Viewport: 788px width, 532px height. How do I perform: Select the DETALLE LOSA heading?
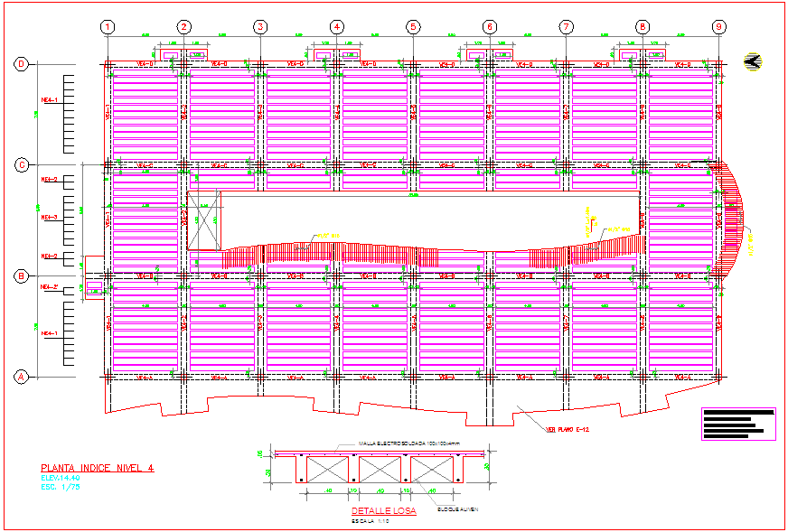coord(384,512)
